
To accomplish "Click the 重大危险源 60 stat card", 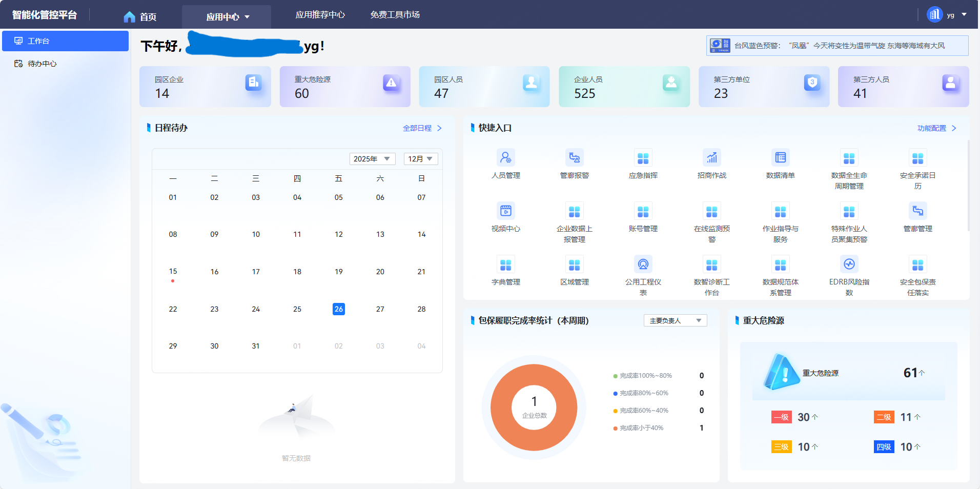I will click(345, 87).
